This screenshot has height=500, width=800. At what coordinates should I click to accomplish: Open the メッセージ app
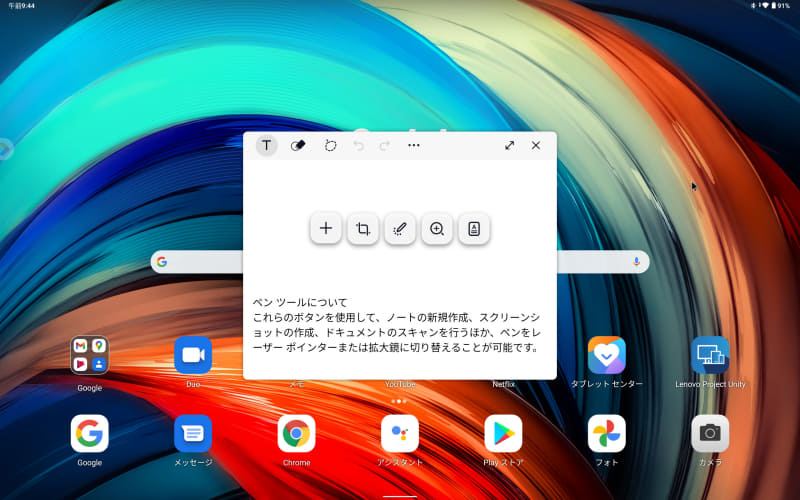[193, 434]
